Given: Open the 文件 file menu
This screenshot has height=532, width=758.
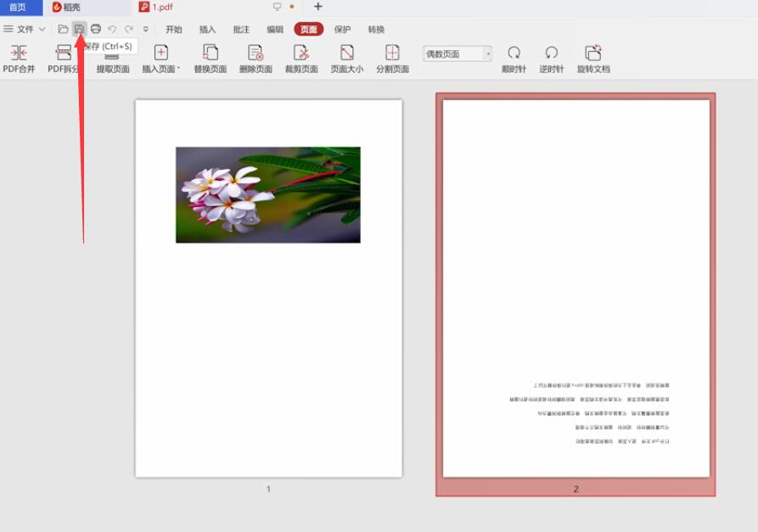Looking at the screenshot, I should [x=24, y=29].
